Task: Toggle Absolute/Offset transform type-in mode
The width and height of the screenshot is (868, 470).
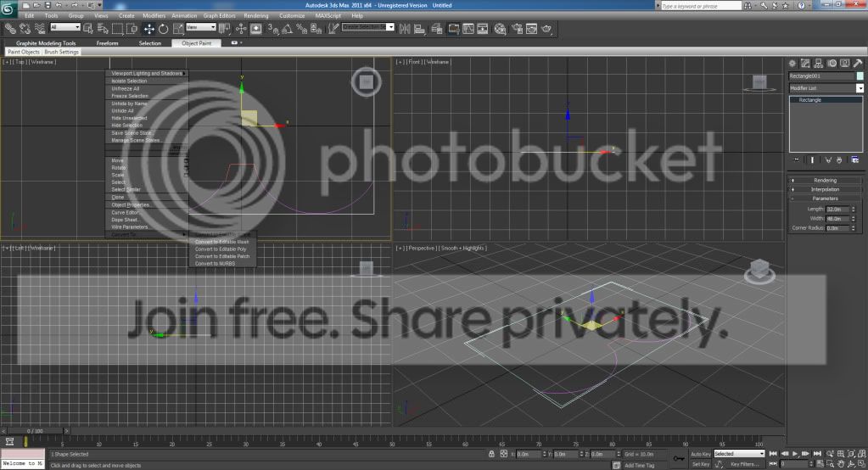Action: pos(504,454)
